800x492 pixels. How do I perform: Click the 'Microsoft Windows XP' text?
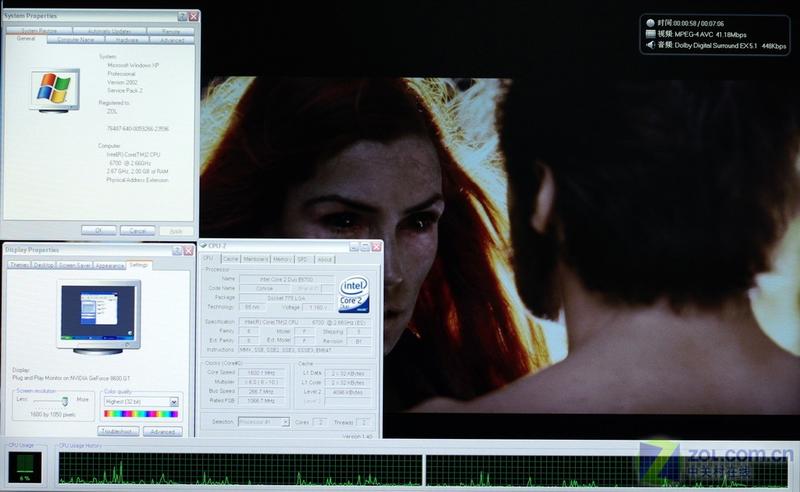coord(133,65)
